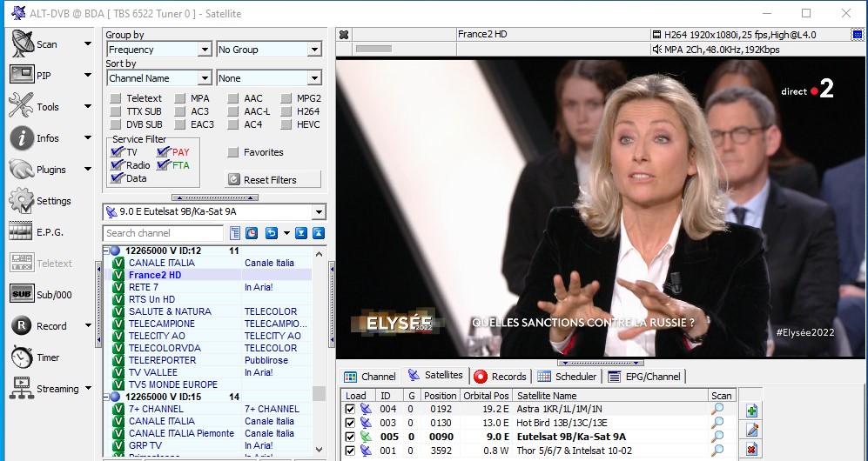Open Sub/000 subtitles icon
868x461 pixels.
point(22,294)
